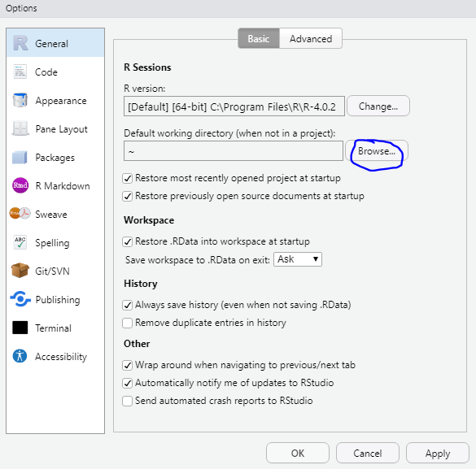This screenshot has width=476, height=469.
Task: Enable Remove duplicate entries in history
Action: pyautogui.click(x=128, y=323)
